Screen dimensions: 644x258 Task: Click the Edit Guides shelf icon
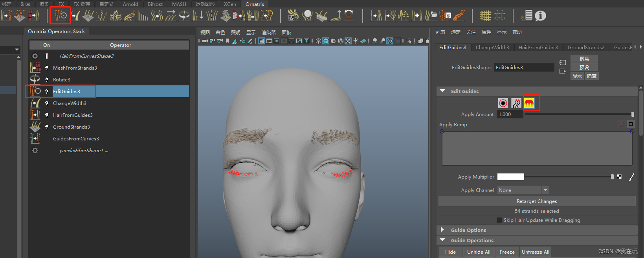click(61, 16)
